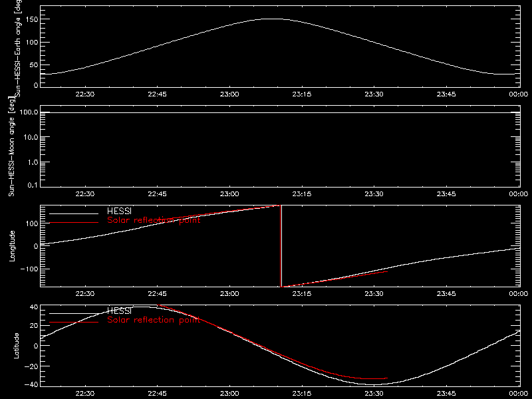Click 23:00 time label under Moon angle plot
Image resolution: width=532 pixels, height=399 pixels.
pos(229,194)
